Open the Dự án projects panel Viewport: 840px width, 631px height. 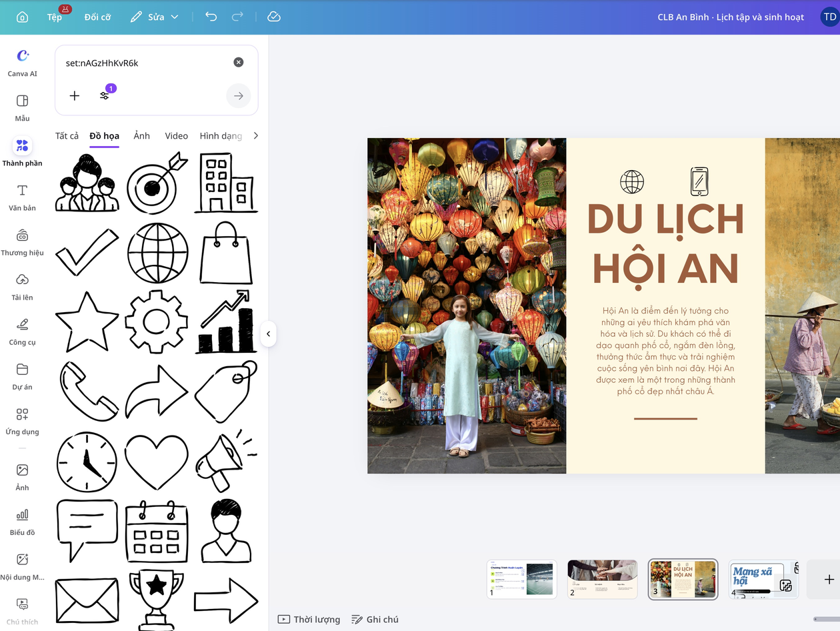coord(22,375)
